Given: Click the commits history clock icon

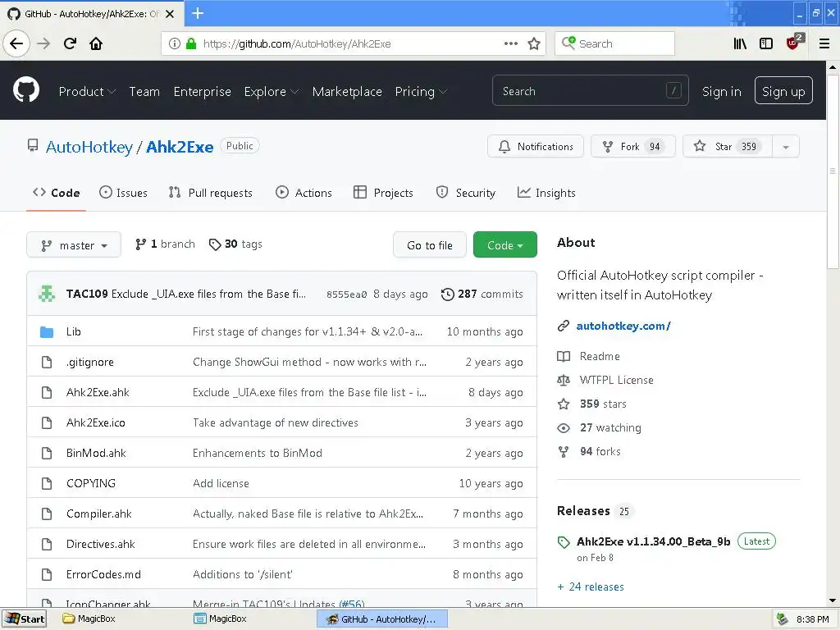Looking at the screenshot, I should 447,294.
